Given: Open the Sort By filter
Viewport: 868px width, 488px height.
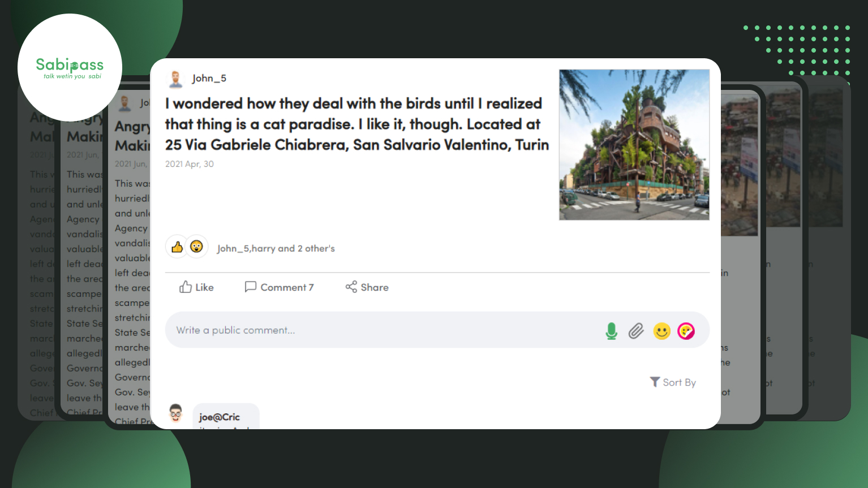Looking at the screenshot, I should click(673, 382).
